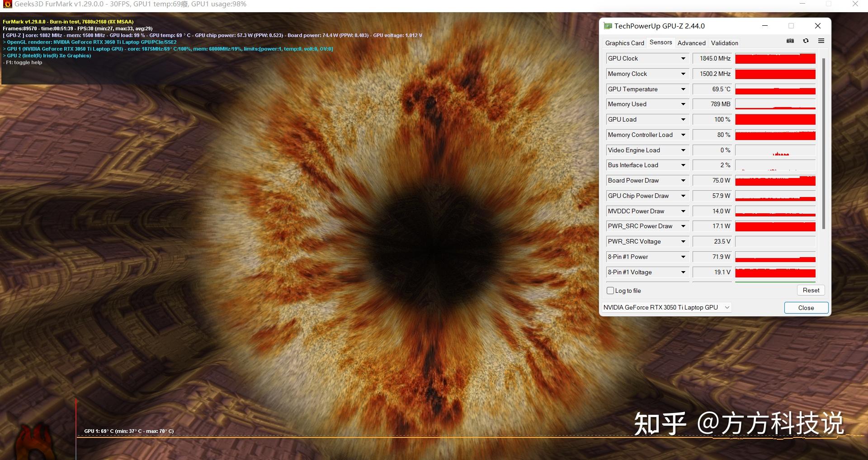Screen dimensions: 868x460
Task: Click the FurMark GPU 1 temperature graph label
Action: pos(129,431)
